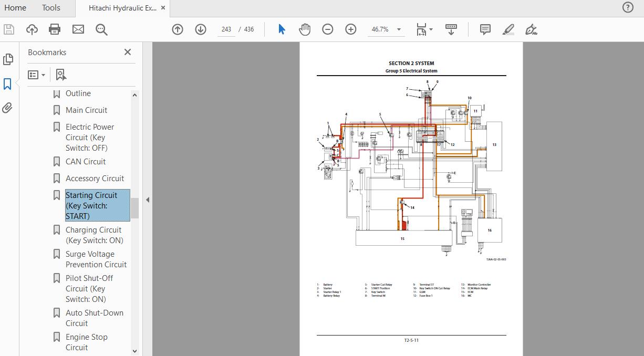Image resolution: width=644 pixels, height=356 pixels.
Task: Open Charging Circuit (Key Switch: ON) bookmark
Action: click(95, 235)
